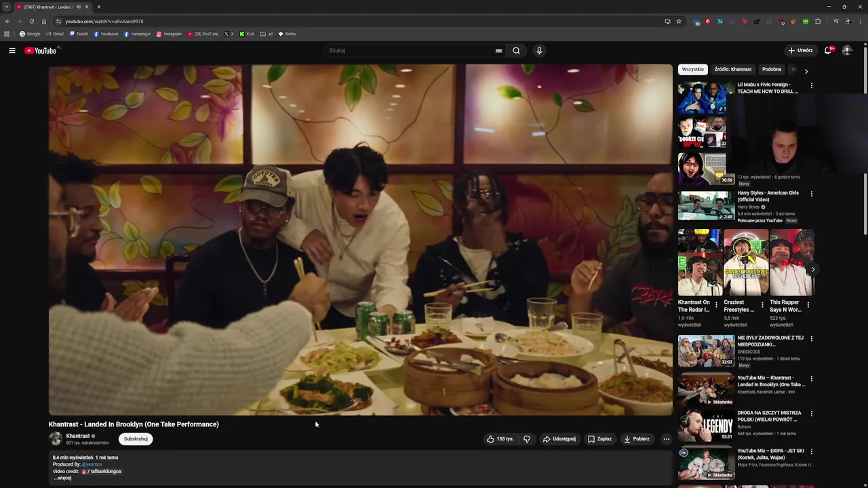Reload the page with refresh icon
The height and width of the screenshot is (488, 868).
(x=31, y=21)
